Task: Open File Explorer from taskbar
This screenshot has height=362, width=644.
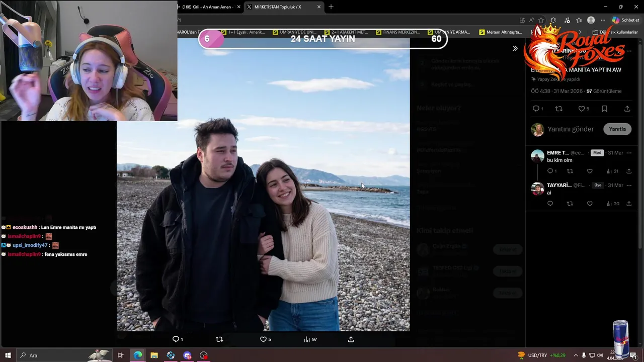Action: click(x=154, y=355)
